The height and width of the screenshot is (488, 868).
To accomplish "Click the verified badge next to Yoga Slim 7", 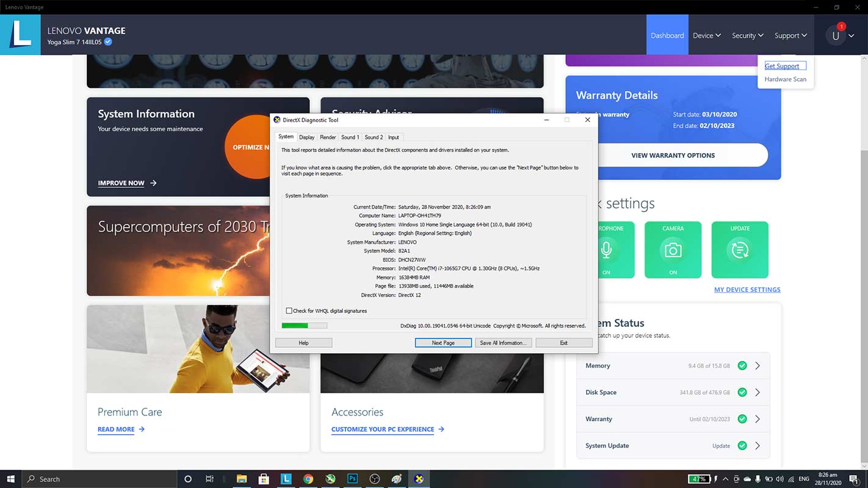I will pos(108,42).
